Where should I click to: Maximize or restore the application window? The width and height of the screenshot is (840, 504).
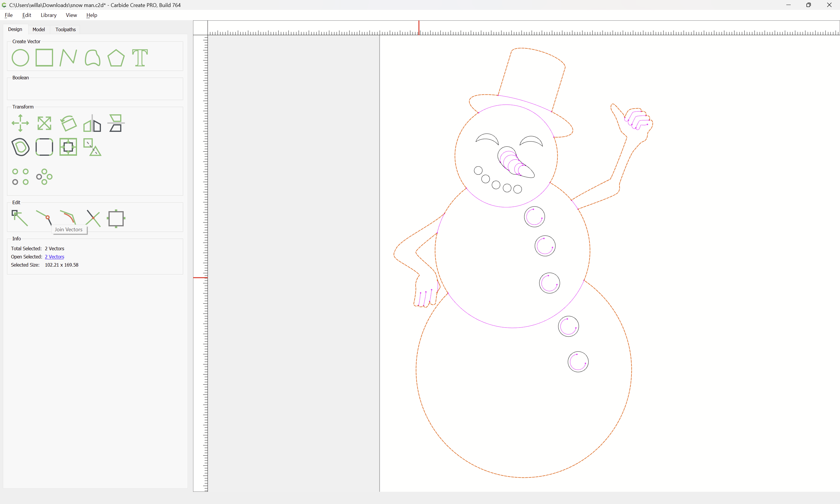click(x=808, y=5)
